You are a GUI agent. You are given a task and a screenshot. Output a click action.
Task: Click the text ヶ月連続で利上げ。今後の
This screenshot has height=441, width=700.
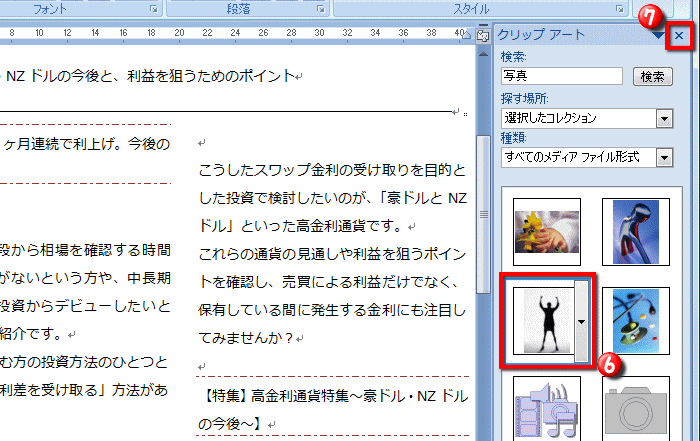pos(87,144)
